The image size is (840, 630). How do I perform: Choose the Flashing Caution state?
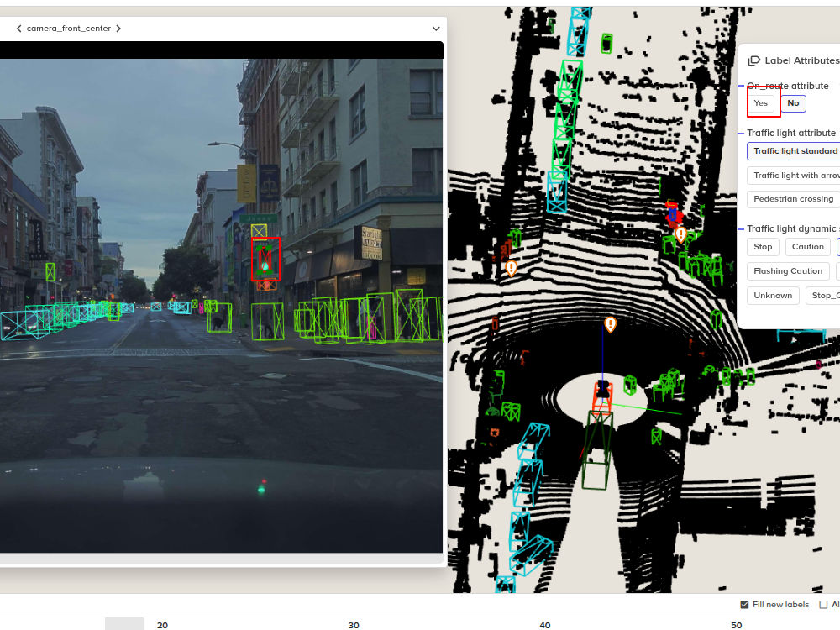click(x=788, y=271)
